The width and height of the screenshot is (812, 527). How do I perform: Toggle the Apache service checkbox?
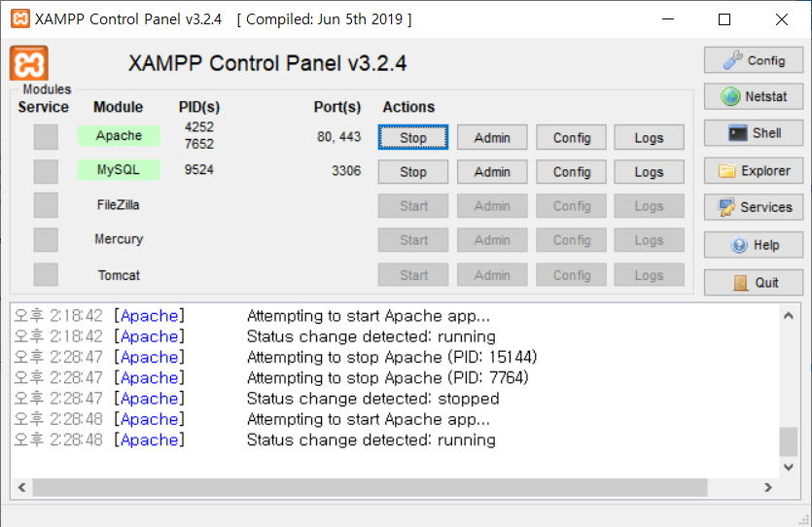46,137
